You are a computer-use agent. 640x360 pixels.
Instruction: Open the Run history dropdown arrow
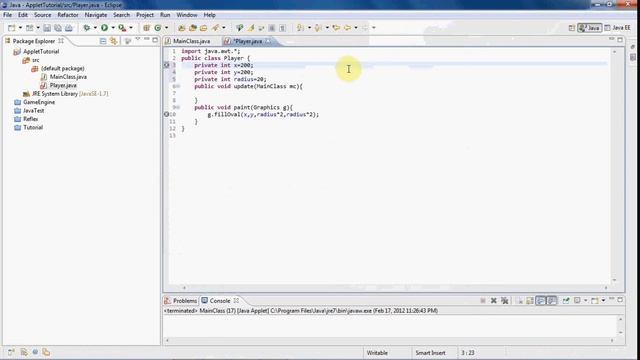113,28
